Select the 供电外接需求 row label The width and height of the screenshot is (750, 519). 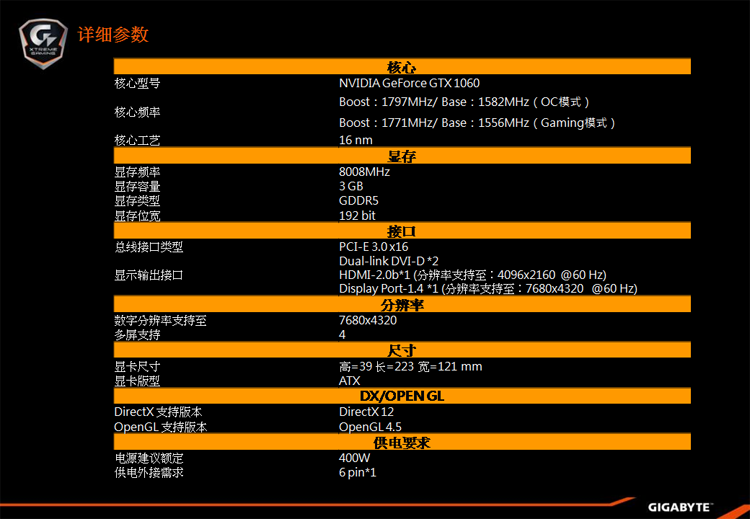click(x=149, y=473)
